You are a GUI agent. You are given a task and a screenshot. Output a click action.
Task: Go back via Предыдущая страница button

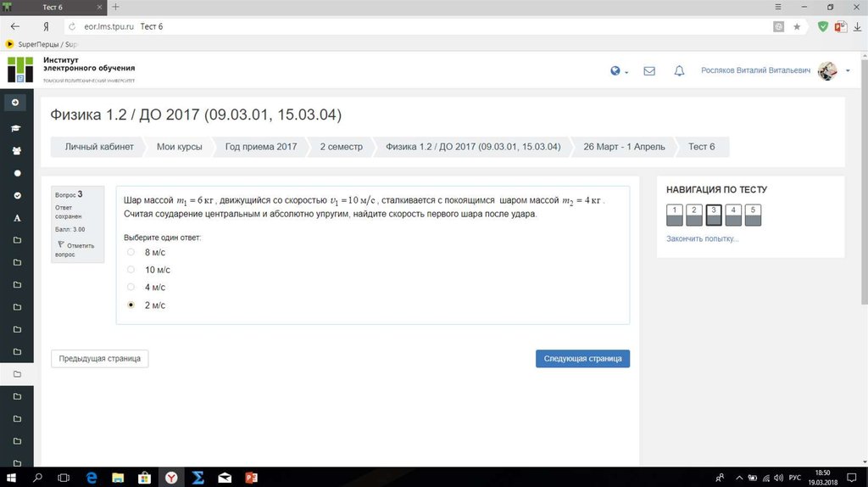[x=100, y=359]
